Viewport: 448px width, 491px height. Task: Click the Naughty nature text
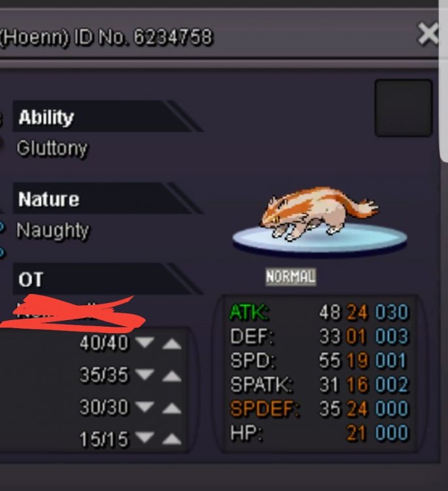52,231
